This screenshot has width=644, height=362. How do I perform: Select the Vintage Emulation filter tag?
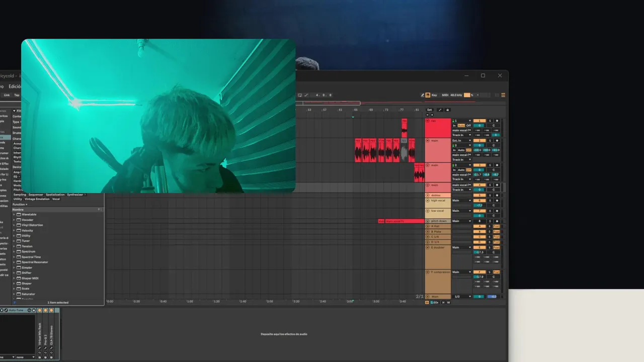37,199
